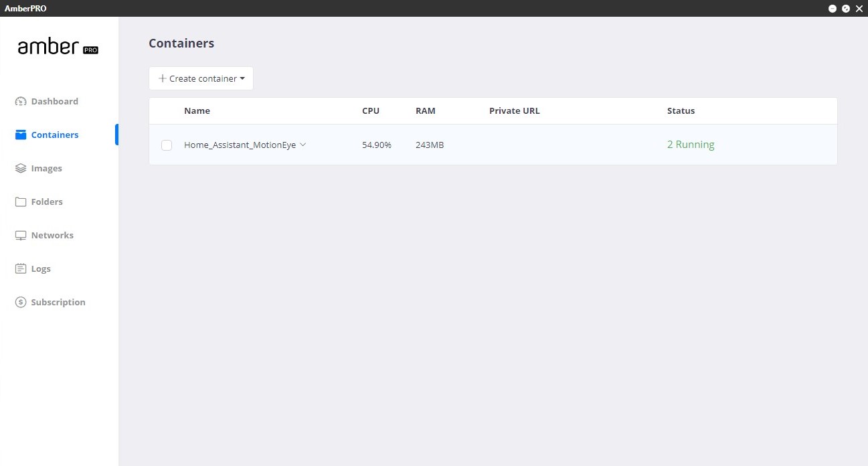Click the plus icon in Create container
Image resolution: width=868 pixels, height=466 pixels.
(162, 78)
